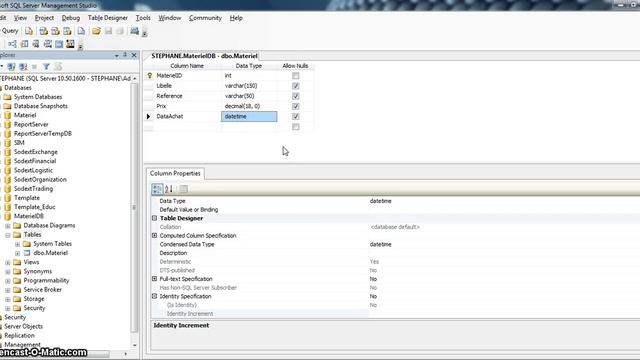Image resolution: width=640 pixels, height=360 pixels.
Task: Click the Connect Object Explorer icon
Action: tap(11, 67)
